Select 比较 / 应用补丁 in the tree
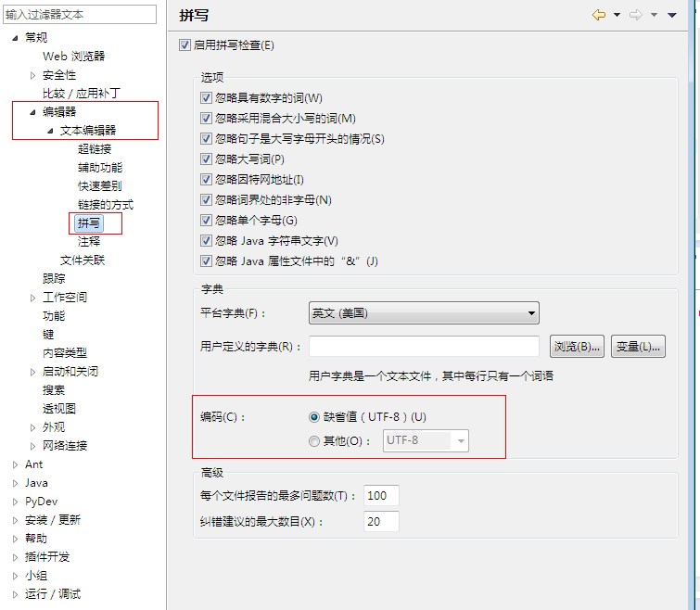Viewport: 700px width, 610px height. pos(82,94)
